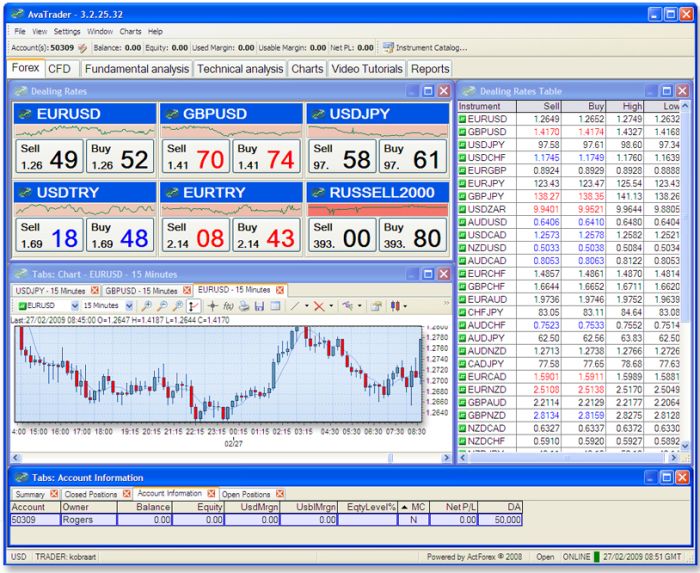Click the Sell column header in rates table
This screenshot has width=700, height=573.
(x=538, y=106)
